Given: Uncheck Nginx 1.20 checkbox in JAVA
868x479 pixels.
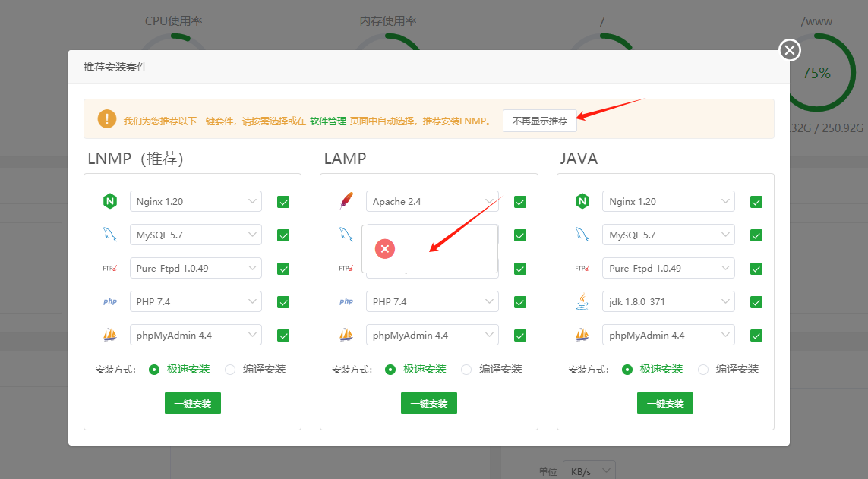Looking at the screenshot, I should coord(756,202).
